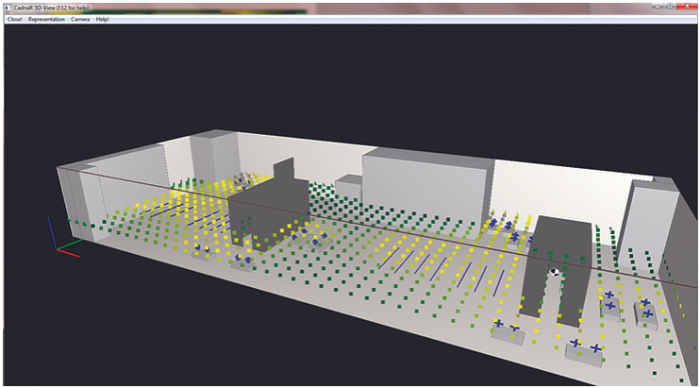Select the black-and-white receiver sphere
The width and height of the screenshot is (700, 388).
tap(554, 271)
